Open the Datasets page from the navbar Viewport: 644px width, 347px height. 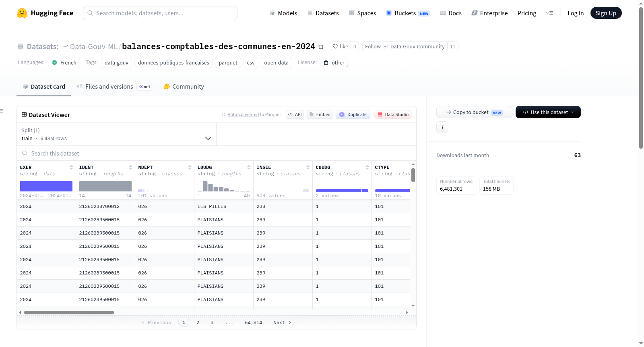point(323,13)
